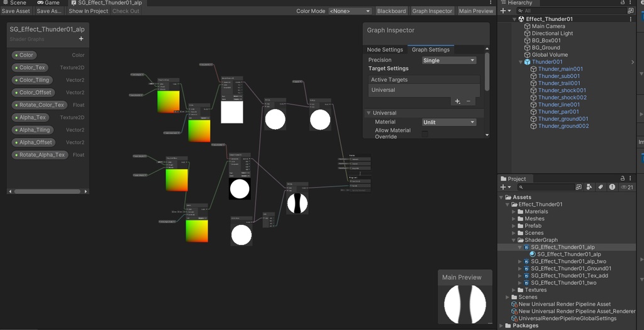Toggle hidden packages visibility showing 21
The image size is (644, 330).
coord(627,187)
